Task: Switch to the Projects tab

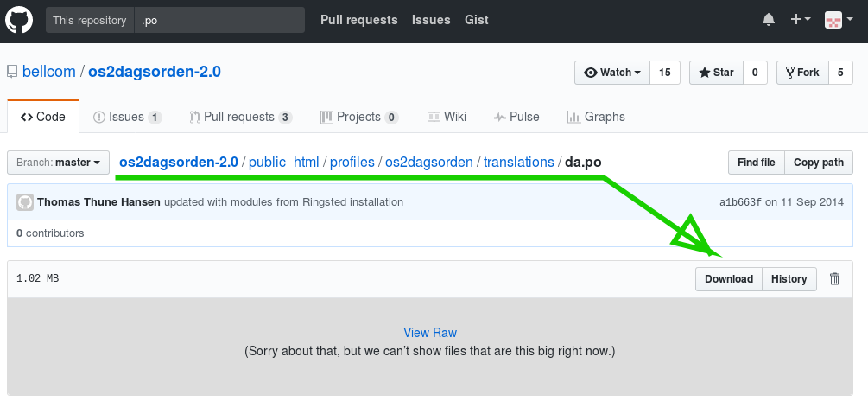Action: (x=359, y=117)
